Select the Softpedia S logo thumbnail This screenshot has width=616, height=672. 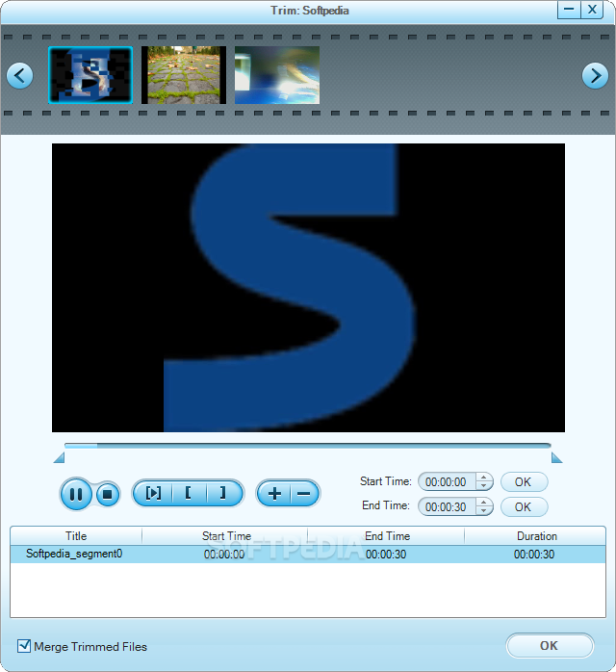tap(90, 75)
